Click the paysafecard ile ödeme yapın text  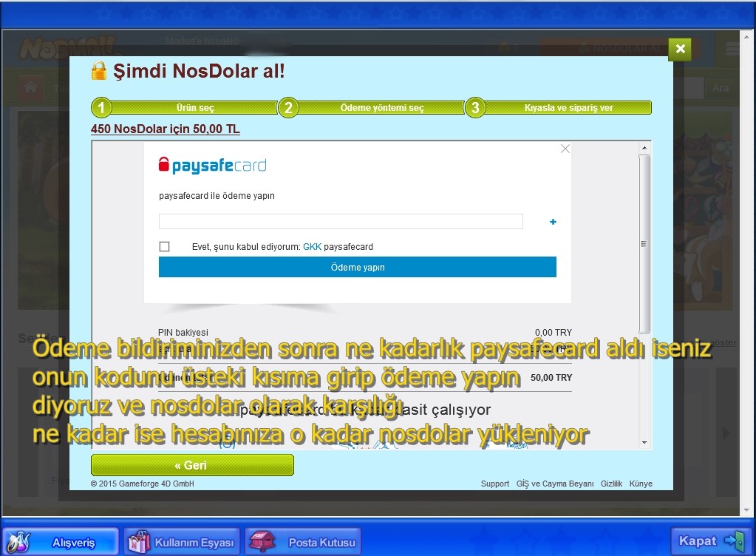point(217,196)
